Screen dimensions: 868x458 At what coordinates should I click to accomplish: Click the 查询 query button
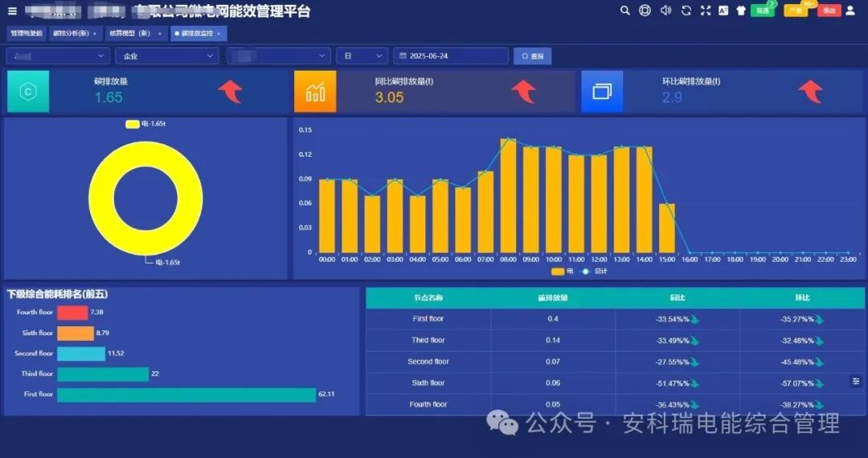tap(533, 56)
